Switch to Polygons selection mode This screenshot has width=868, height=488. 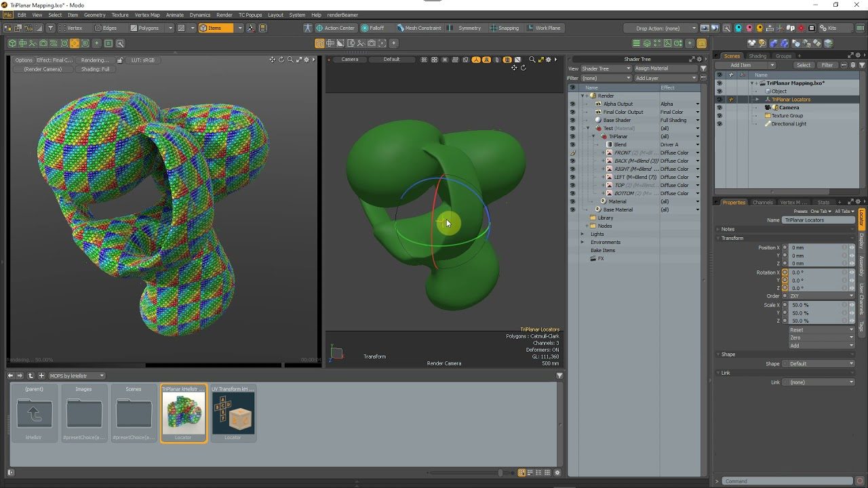tap(144, 28)
